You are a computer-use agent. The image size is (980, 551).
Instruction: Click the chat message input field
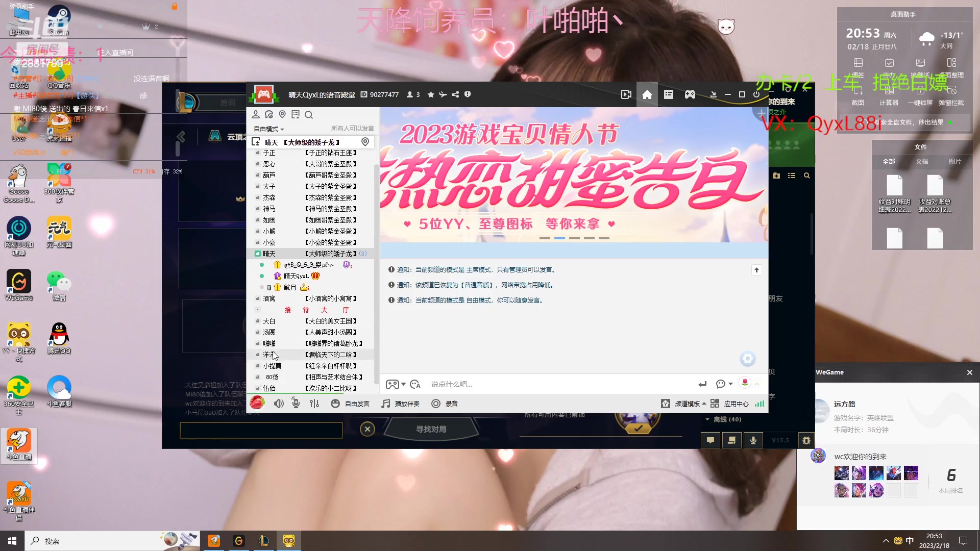click(x=559, y=384)
